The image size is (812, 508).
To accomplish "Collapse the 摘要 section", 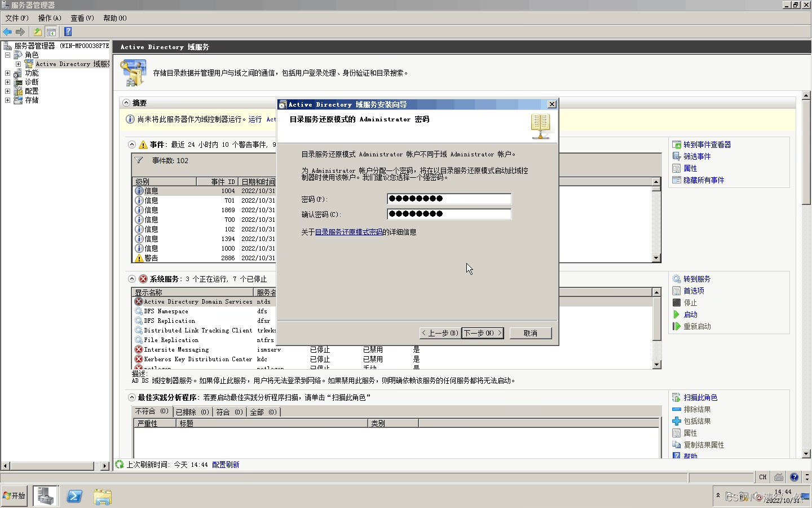I will pos(126,103).
